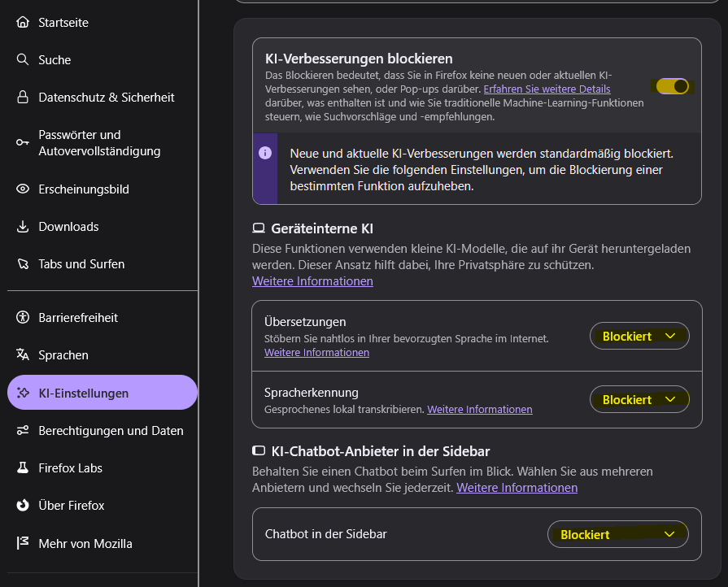Open the Übersetzungen Blockiert dropdown
728x587 pixels.
(x=639, y=336)
